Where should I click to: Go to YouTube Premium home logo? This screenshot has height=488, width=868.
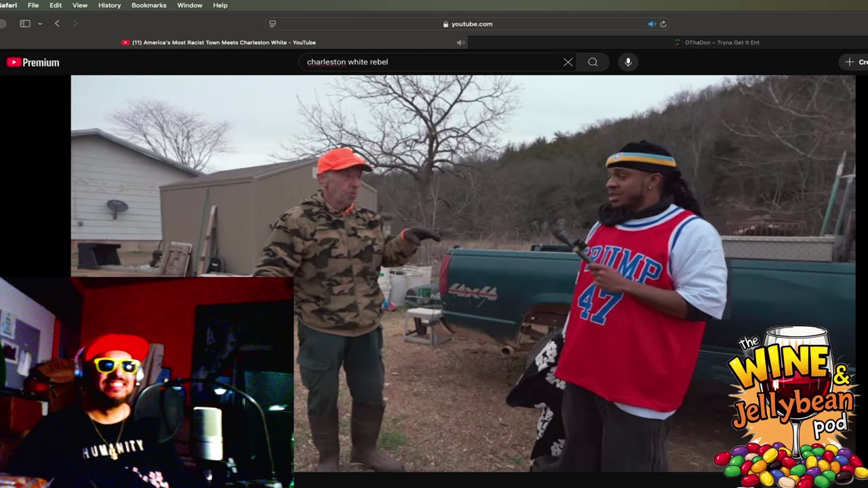pos(33,62)
